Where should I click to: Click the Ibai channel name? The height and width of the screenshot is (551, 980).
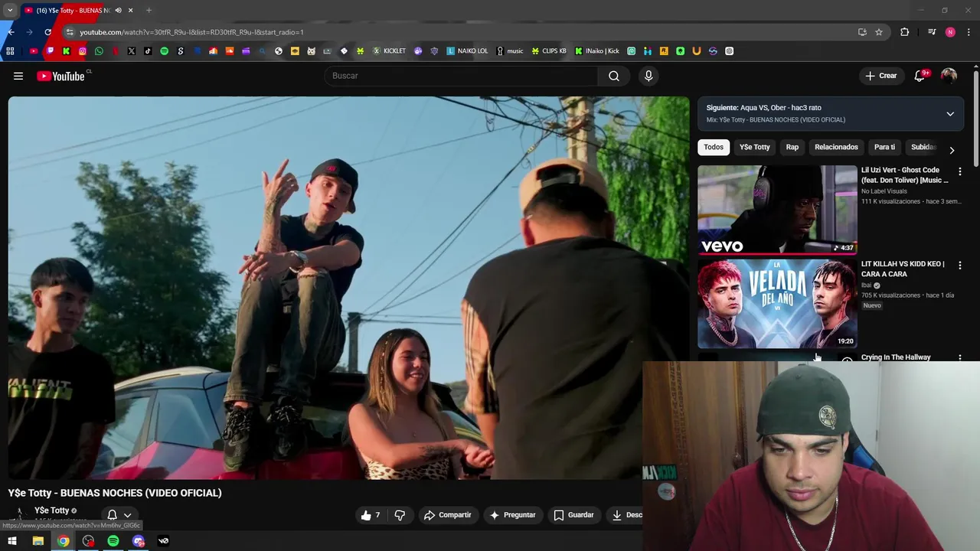click(867, 285)
